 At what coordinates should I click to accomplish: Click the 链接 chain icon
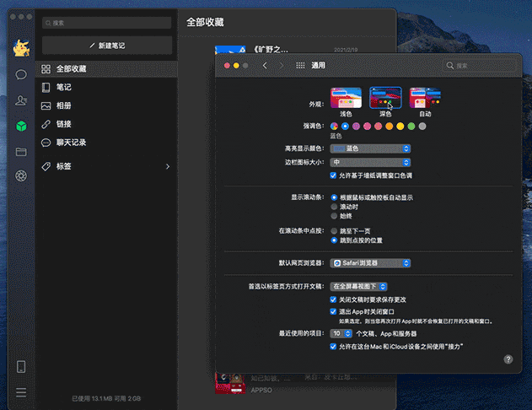(x=46, y=124)
